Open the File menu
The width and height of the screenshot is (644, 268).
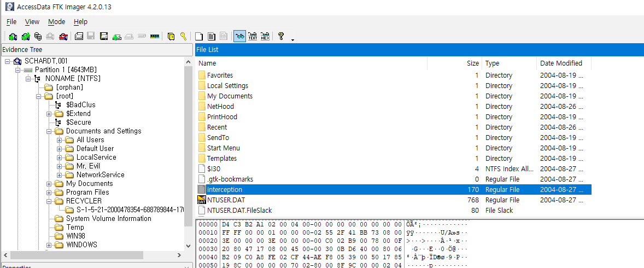tap(11, 22)
